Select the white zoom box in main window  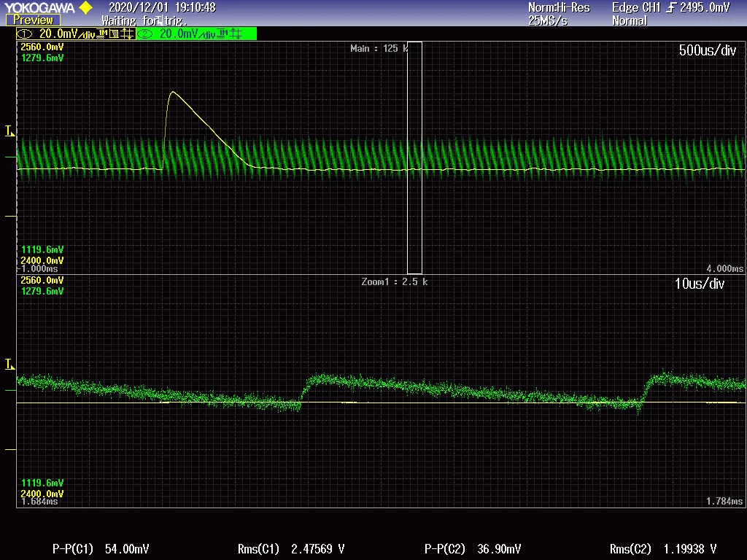(414, 157)
